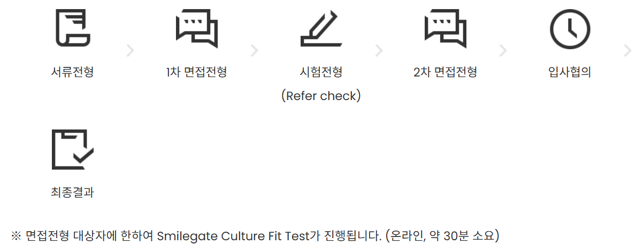Viewport: 644px width, 252px height.
Task: Click the chevron arrow right of 입사협의 step
Action: 628,51
